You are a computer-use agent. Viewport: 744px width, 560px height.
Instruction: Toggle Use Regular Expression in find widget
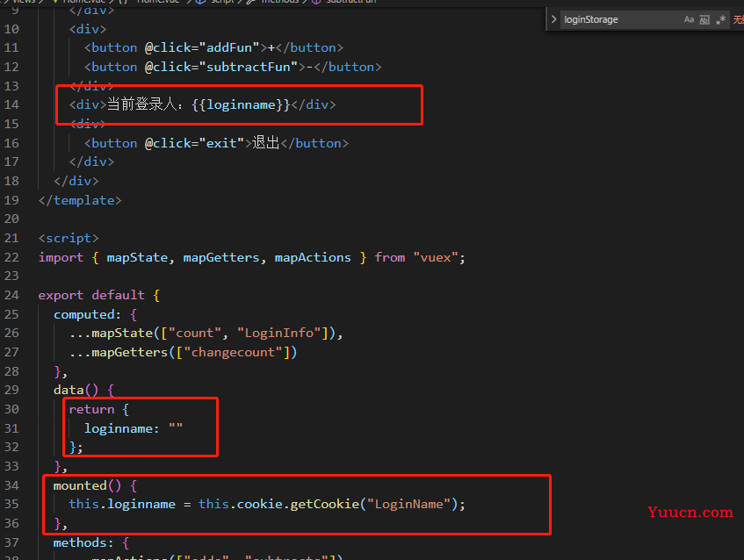(721, 19)
